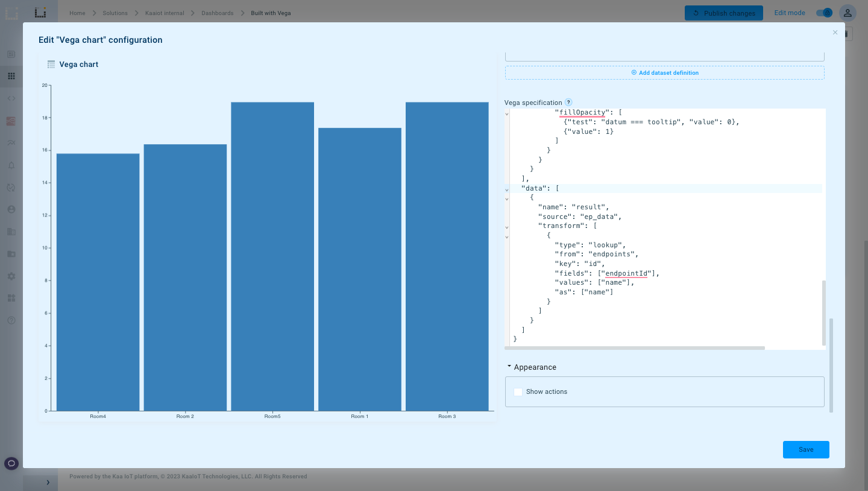
Task: Click the Vega specification help question-mark icon
Action: 568,103
